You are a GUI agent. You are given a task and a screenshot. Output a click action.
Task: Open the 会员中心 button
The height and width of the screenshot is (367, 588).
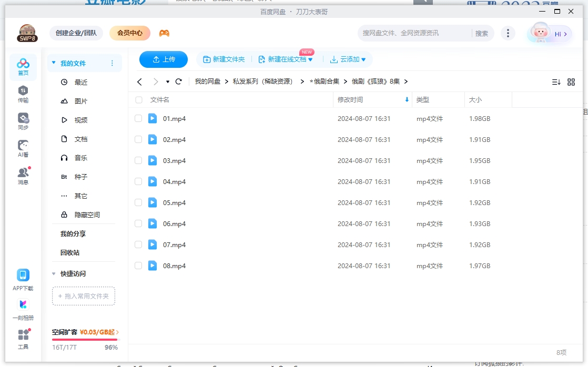tap(130, 33)
